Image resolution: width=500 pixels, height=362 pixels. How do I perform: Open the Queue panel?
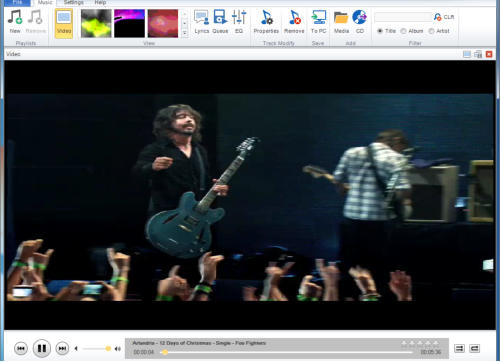click(x=220, y=22)
